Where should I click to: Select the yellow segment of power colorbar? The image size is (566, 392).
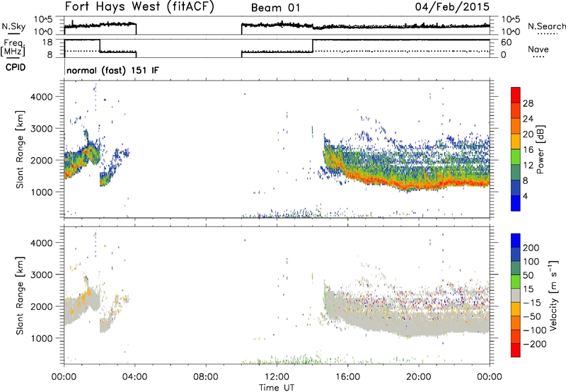[x=516, y=142]
